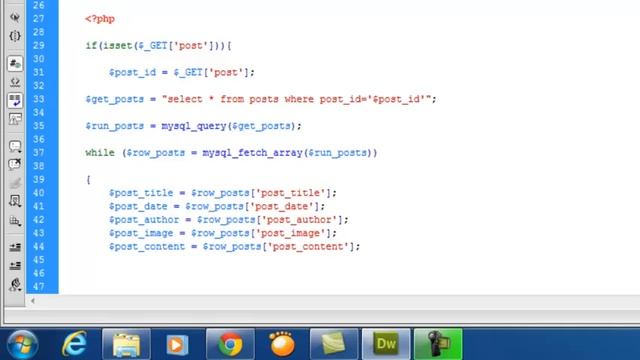Open the Sticky Notes taskbar icon
Viewport: 640px width, 360px height.
tap(334, 344)
